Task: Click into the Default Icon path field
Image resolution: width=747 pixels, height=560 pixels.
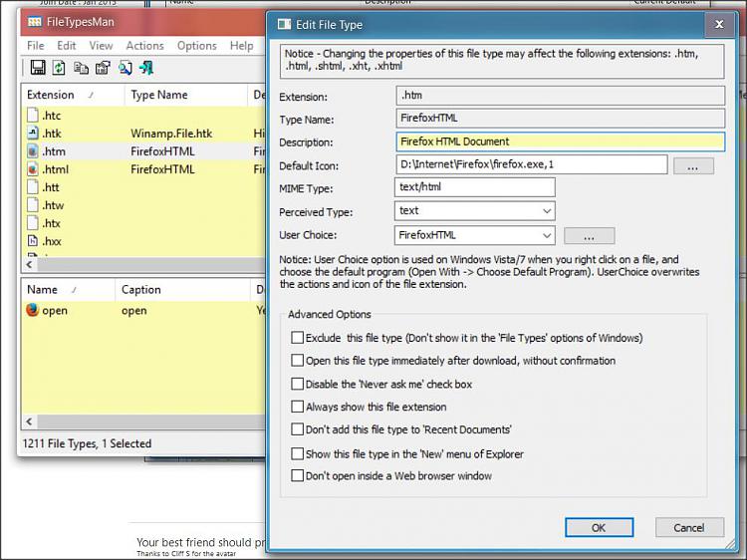Action: (x=531, y=164)
